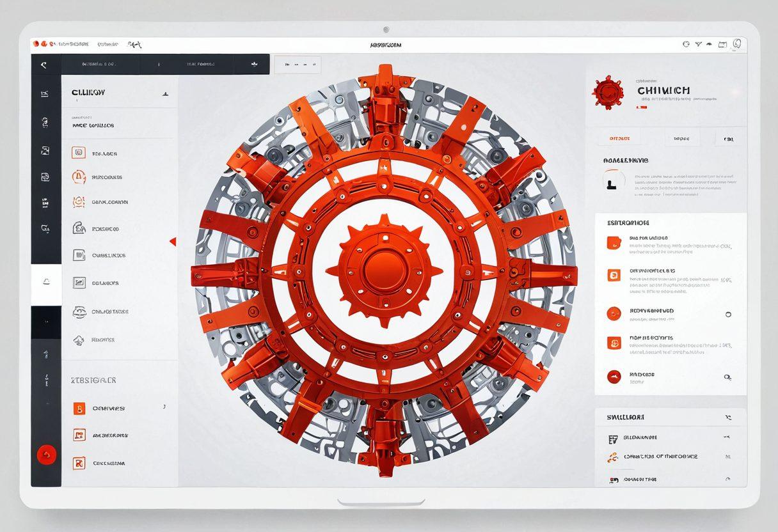Click the filter funnel icon in the top-right bar

(x=699, y=44)
